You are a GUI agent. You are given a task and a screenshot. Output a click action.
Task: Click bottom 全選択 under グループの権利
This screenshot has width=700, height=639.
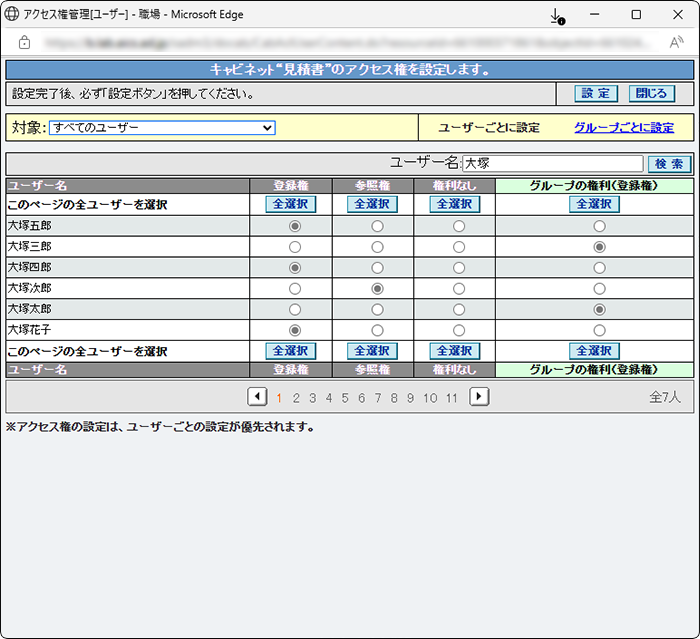tap(594, 351)
